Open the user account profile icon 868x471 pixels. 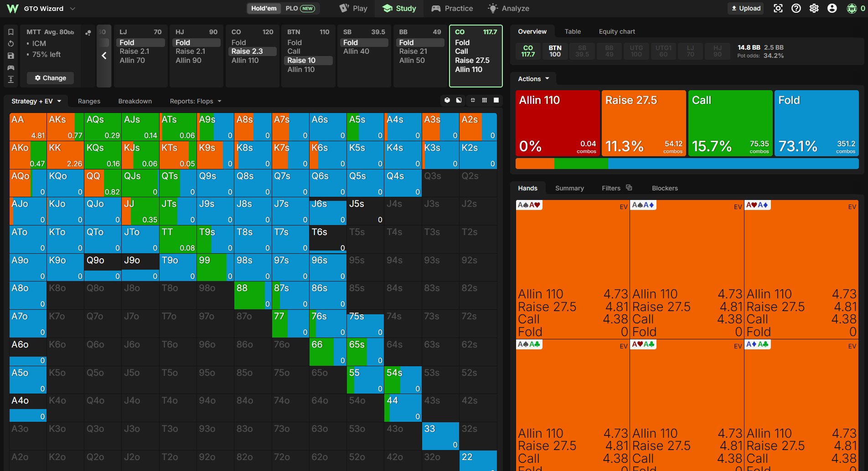832,8
